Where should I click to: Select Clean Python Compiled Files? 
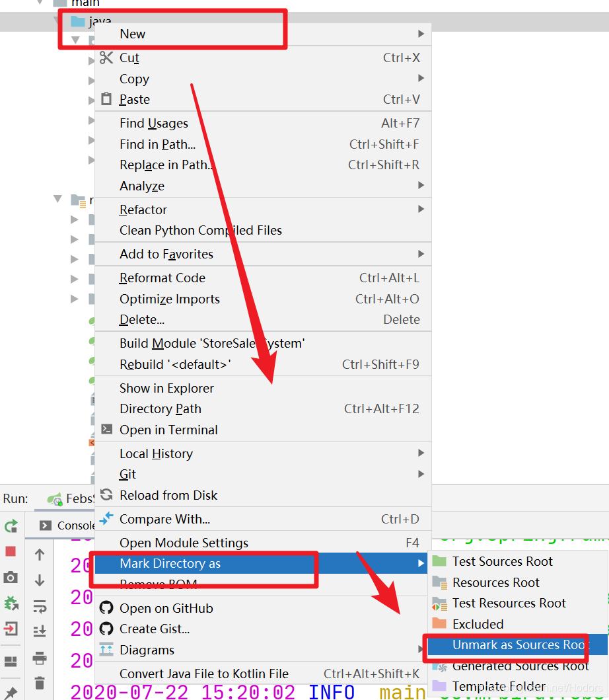[264, 230]
